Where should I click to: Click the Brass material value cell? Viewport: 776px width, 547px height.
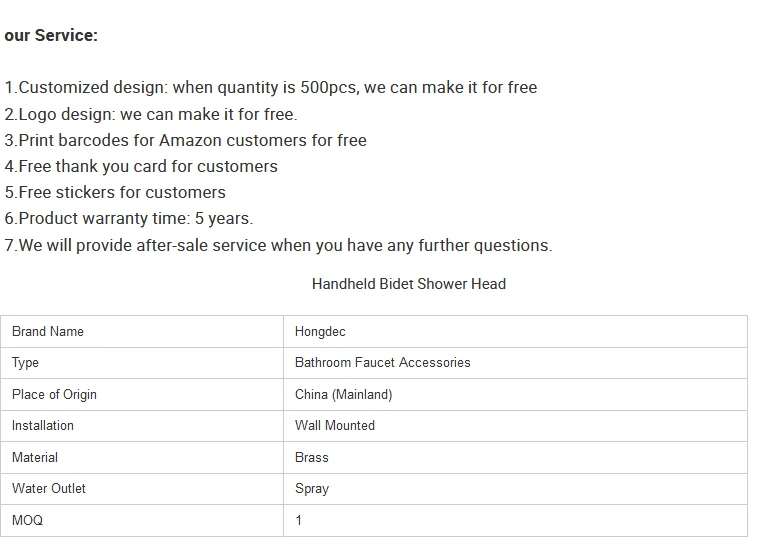(312, 458)
